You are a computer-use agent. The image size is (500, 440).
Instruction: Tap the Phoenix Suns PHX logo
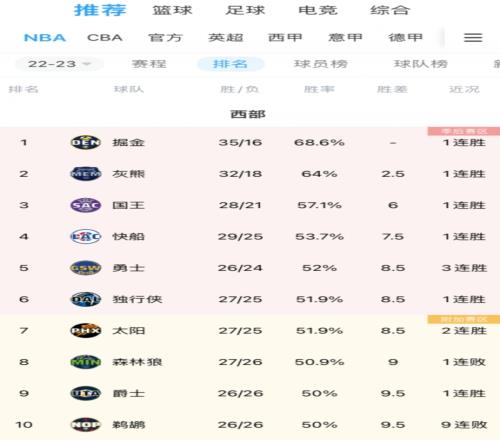pyautogui.click(x=86, y=331)
